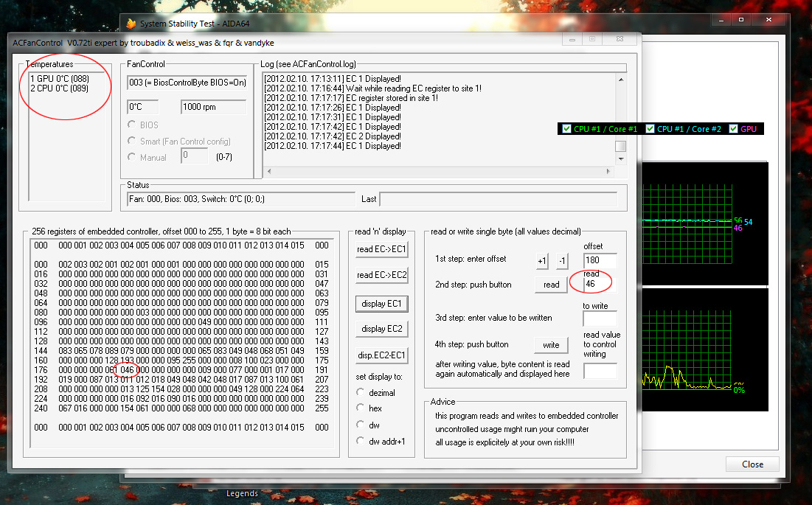812x505 pixels.
Task: Click the register row starting at offset 176
Action: tap(181, 370)
